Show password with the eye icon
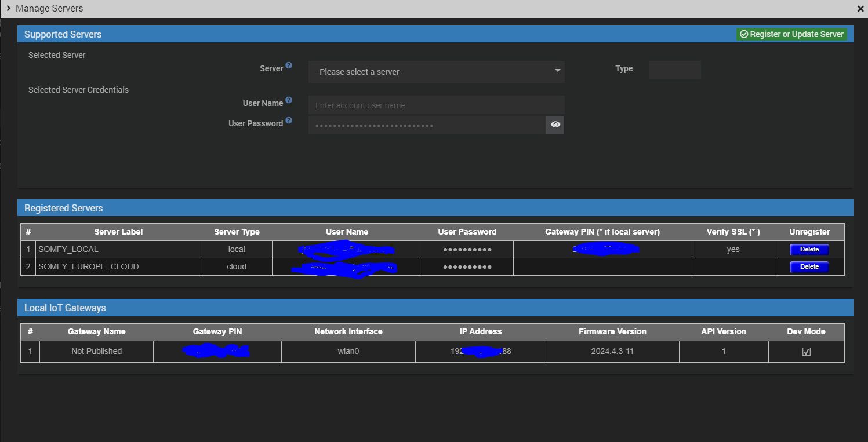This screenshot has height=442, width=868. 555,125
